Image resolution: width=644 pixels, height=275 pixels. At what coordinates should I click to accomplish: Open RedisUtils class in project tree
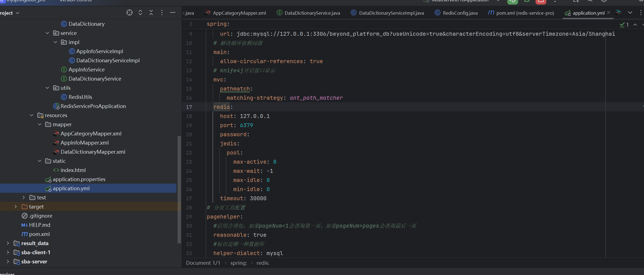[x=80, y=97]
